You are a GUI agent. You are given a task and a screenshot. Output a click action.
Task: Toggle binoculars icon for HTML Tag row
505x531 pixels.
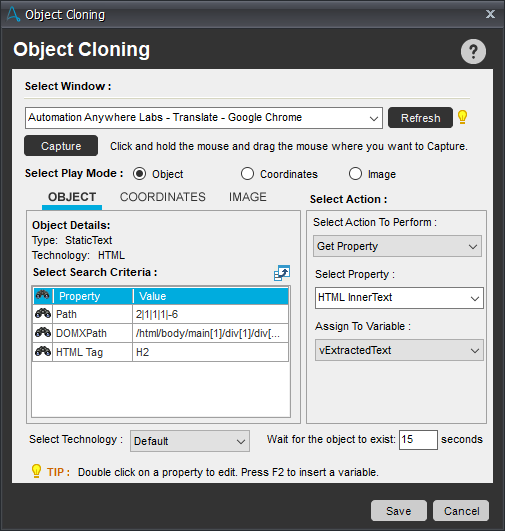click(x=43, y=352)
